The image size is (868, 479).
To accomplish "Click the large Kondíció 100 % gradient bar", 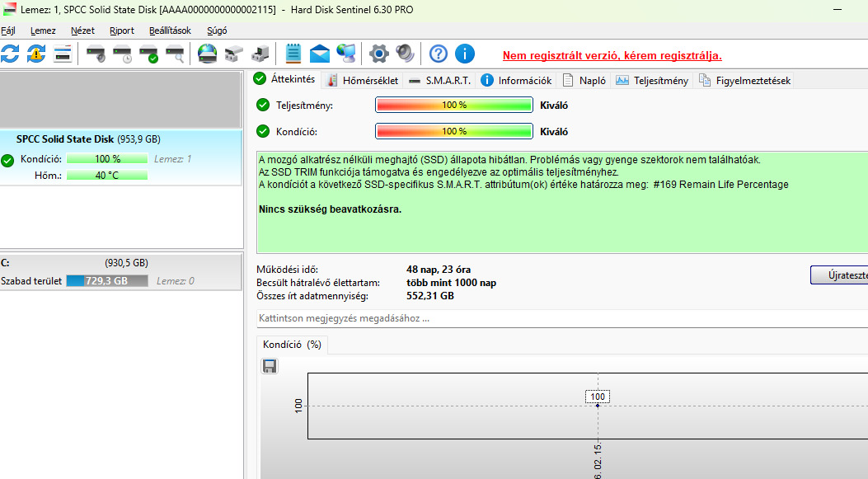I will pos(454,131).
